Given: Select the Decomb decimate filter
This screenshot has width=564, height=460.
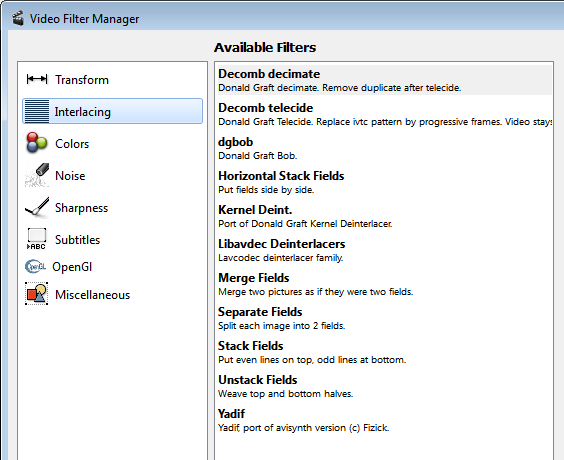Looking at the screenshot, I should coord(385,80).
